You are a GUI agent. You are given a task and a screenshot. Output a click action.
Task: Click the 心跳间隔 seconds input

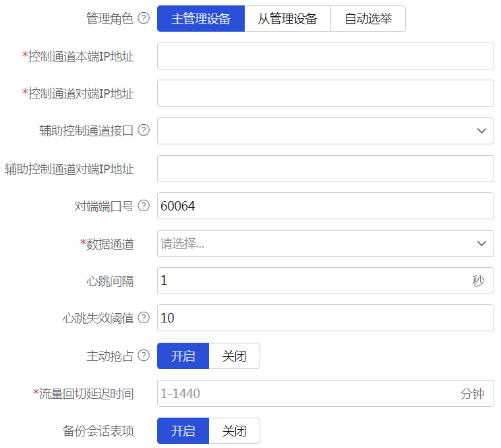click(310, 281)
